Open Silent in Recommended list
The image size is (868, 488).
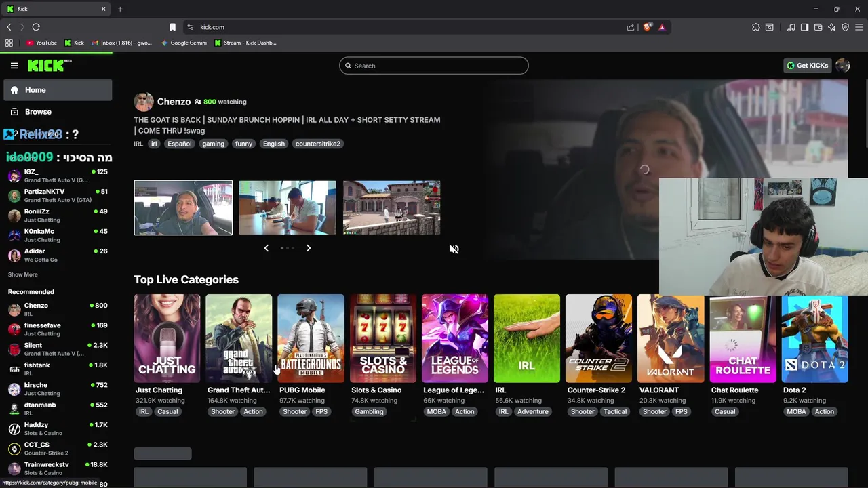coord(58,349)
